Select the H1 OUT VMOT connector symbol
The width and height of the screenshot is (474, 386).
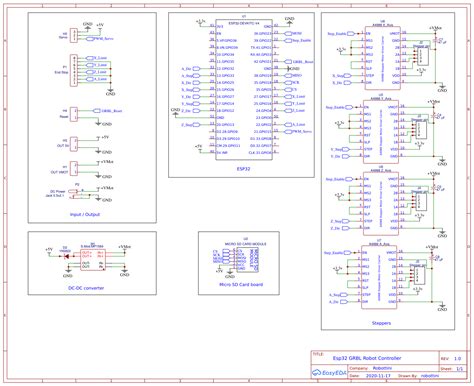[x=74, y=168]
